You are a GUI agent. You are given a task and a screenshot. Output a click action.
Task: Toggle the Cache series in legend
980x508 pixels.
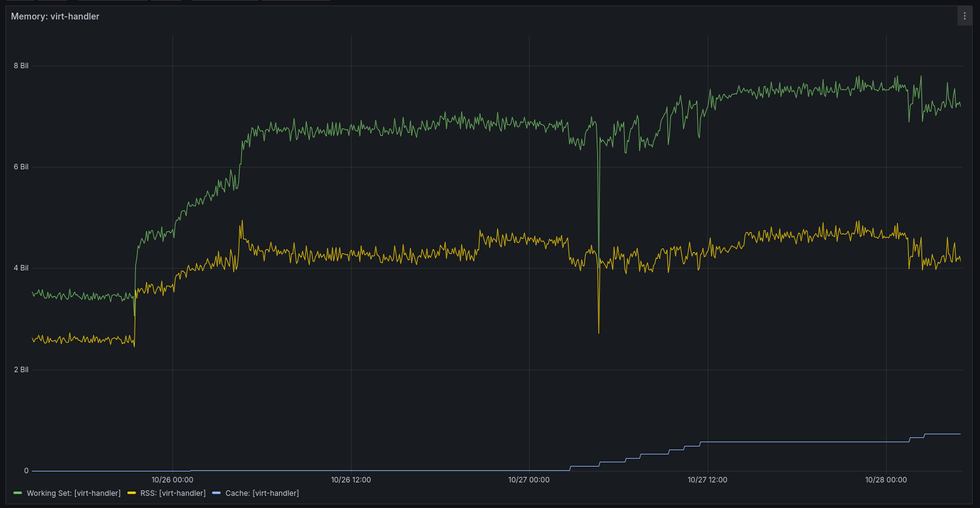[x=262, y=493]
